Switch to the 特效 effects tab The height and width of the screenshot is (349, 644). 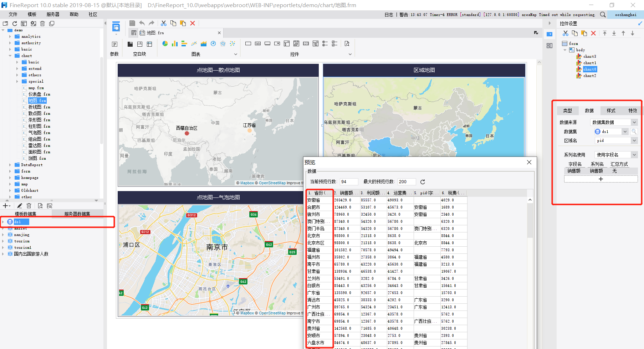pos(633,111)
